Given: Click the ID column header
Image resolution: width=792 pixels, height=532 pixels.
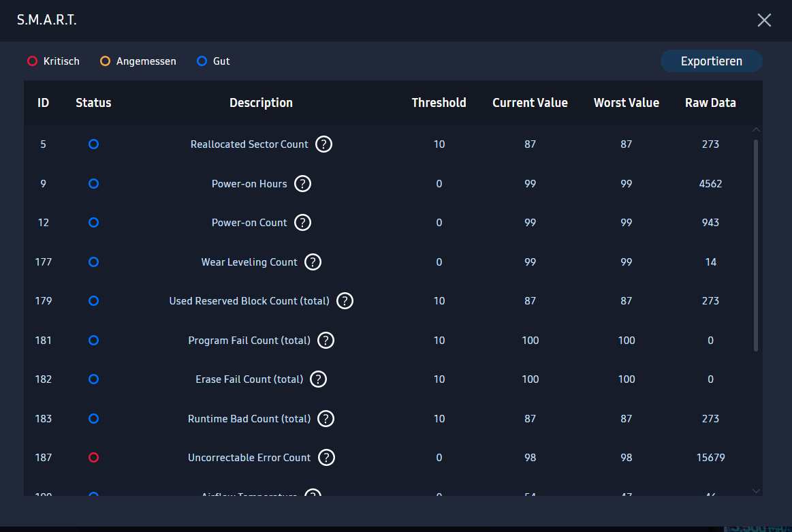Looking at the screenshot, I should coord(44,103).
